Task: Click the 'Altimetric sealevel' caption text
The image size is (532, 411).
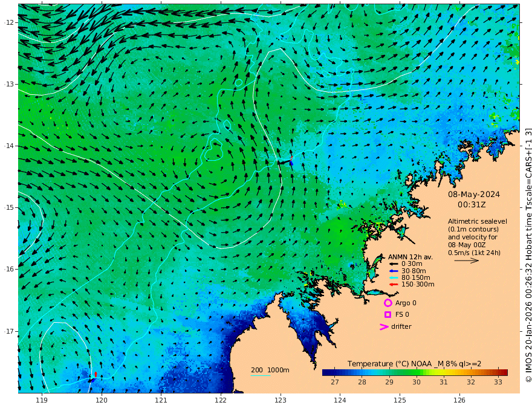Action: click(x=478, y=221)
